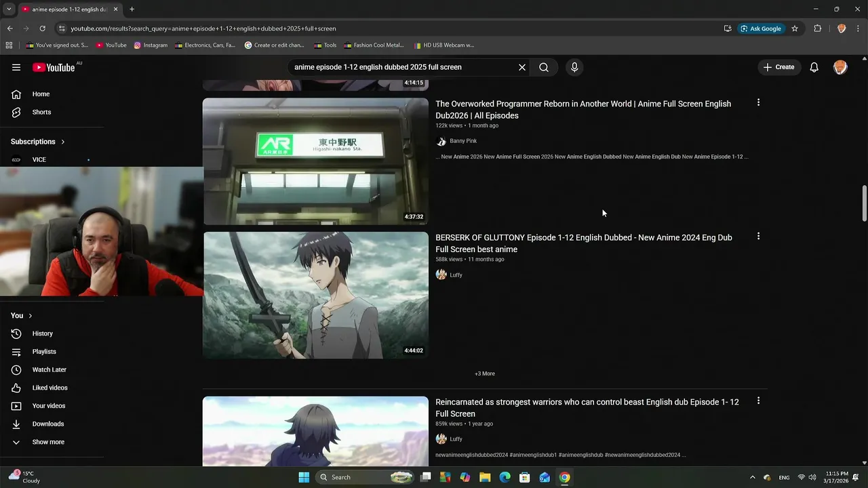868x488 pixels.
Task: Open the Create button
Action: coord(778,67)
